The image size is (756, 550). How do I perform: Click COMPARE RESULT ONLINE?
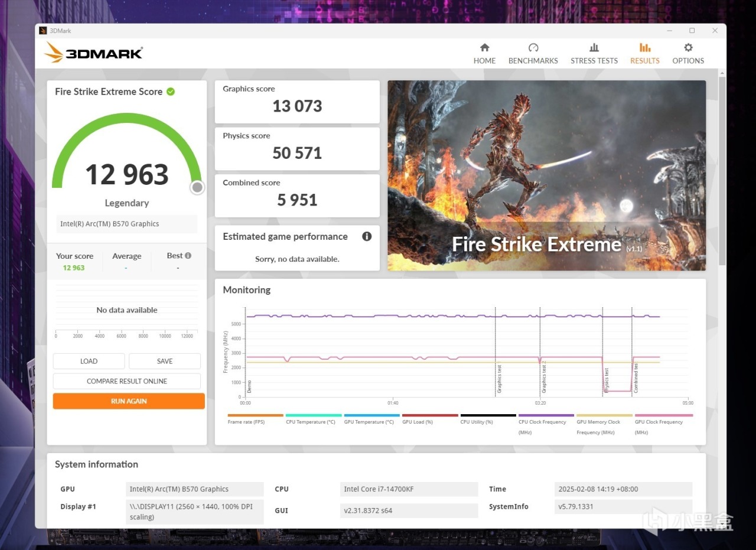point(127,381)
